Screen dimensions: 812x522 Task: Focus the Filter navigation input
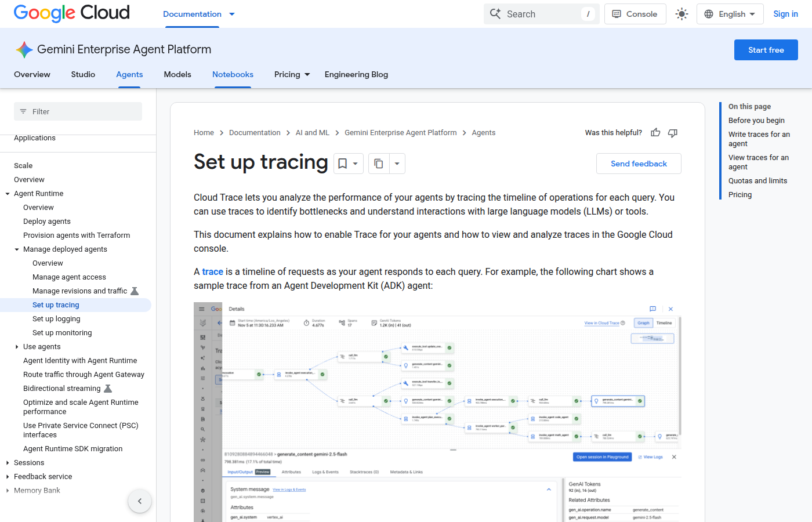[78, 111]
